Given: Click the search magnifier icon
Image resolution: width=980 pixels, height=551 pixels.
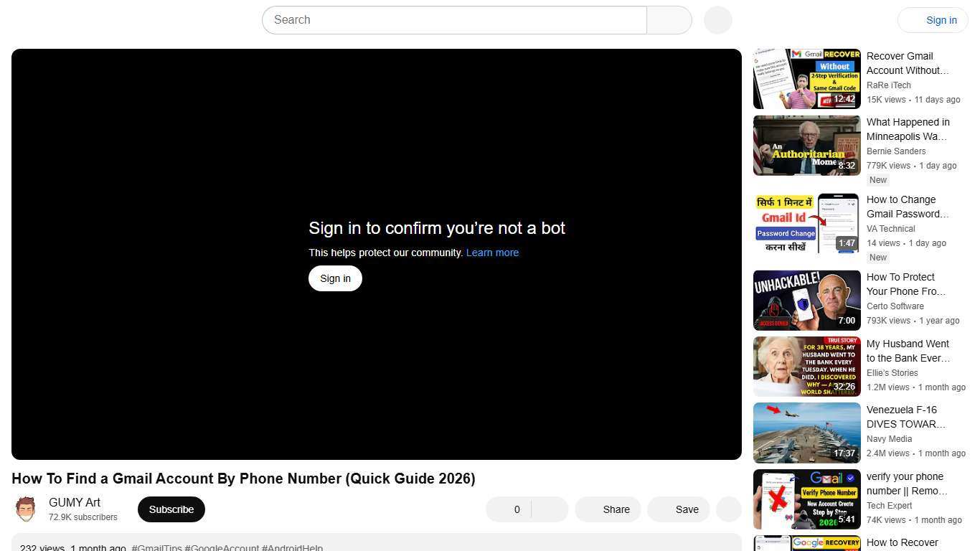Looking at the screenshot, I should [668, 20].
